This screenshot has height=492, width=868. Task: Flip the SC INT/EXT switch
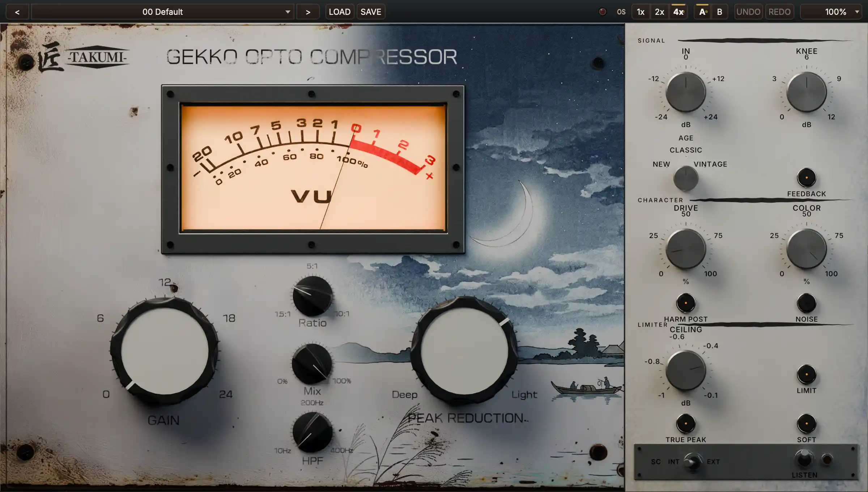[x=693, y=461]
